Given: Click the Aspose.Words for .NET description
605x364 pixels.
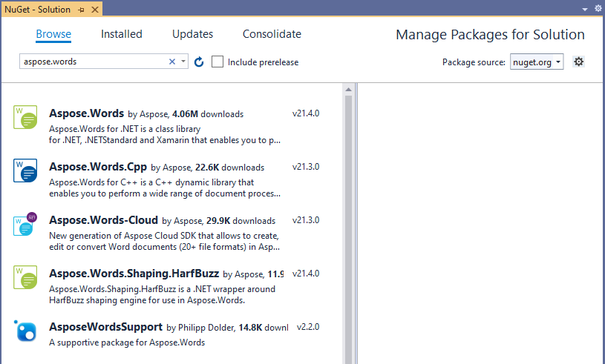Looking at the screenshot, I should [x=165, y=134].
